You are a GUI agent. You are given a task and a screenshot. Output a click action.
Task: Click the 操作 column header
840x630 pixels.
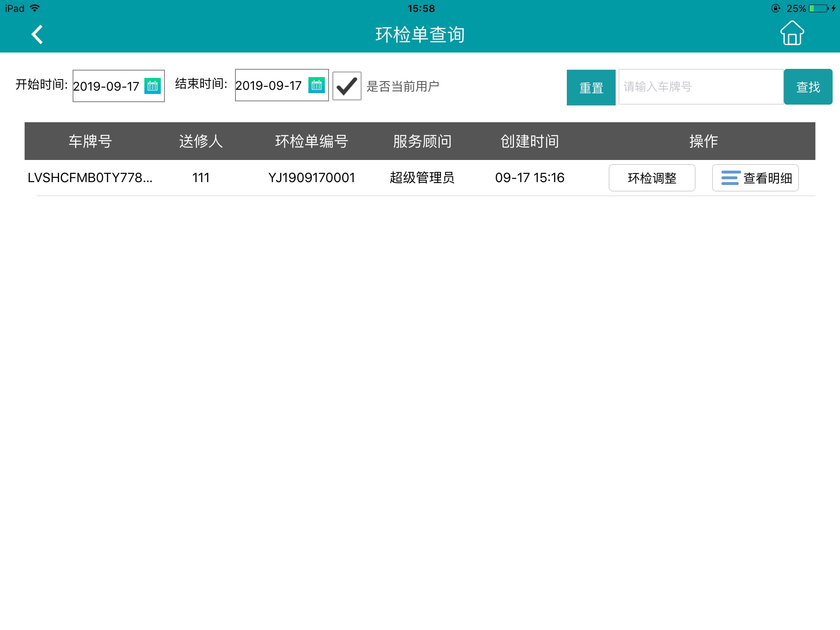703,141
